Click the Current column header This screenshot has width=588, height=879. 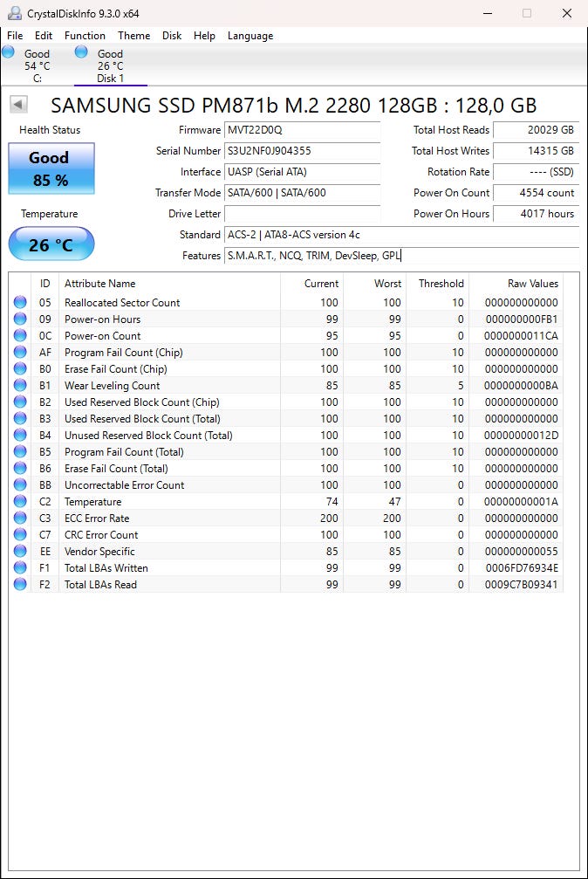point(311,284)
